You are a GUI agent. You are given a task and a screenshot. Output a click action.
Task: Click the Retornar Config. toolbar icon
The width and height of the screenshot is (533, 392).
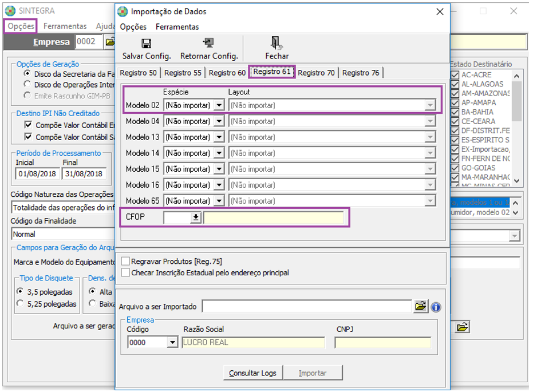pyautogui.click(x=208, y=43)
